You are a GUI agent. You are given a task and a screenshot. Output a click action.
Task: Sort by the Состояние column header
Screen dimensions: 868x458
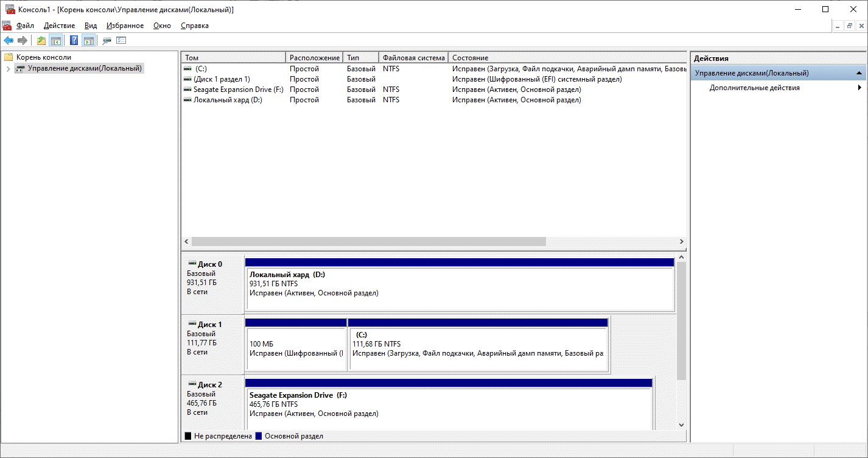point(568,57)
